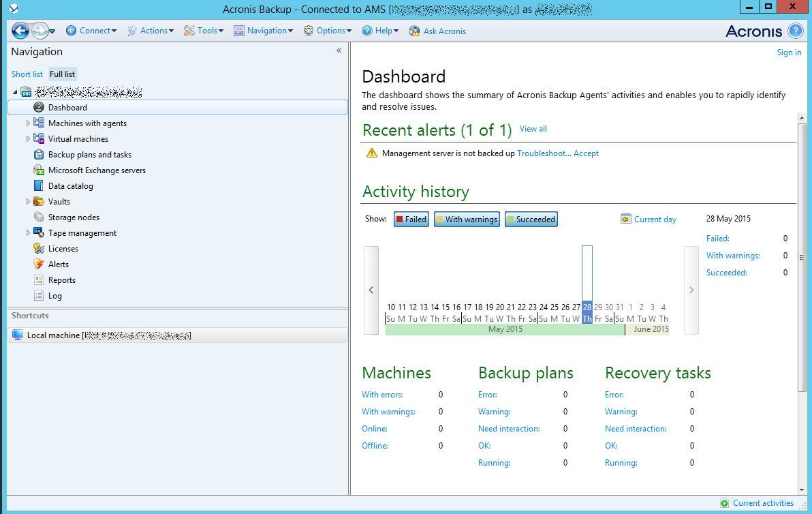
Task: Open the Alerts icon in tree
Action: 39,264
